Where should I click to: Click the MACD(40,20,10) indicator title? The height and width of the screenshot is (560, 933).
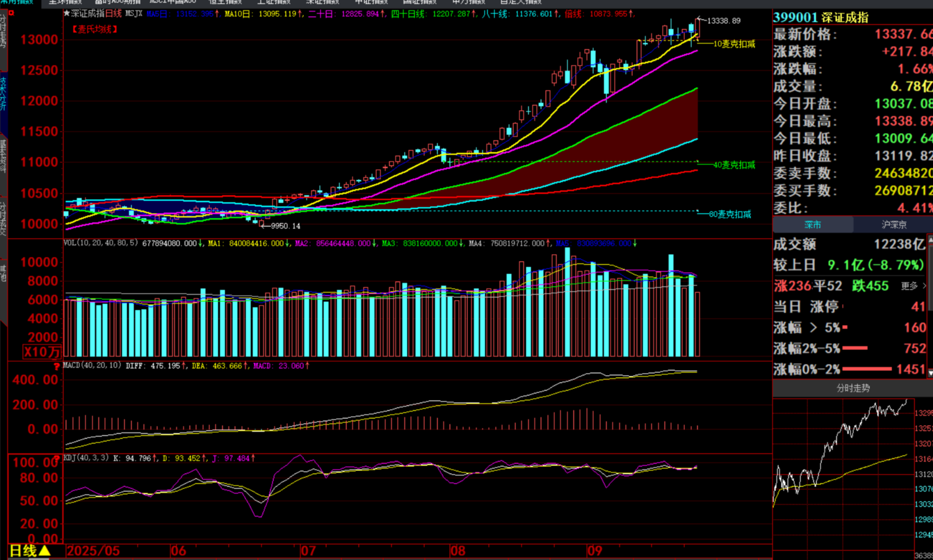tap(92, 366)
